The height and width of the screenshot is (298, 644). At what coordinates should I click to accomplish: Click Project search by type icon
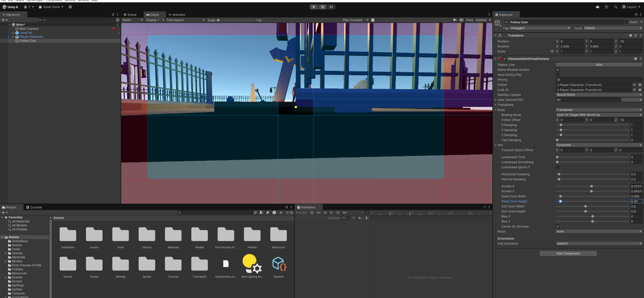point(261,213)
